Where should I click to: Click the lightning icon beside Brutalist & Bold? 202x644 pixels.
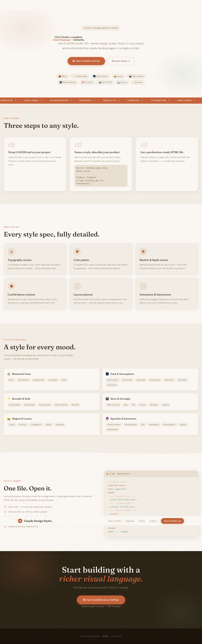(x=9, y=399)
